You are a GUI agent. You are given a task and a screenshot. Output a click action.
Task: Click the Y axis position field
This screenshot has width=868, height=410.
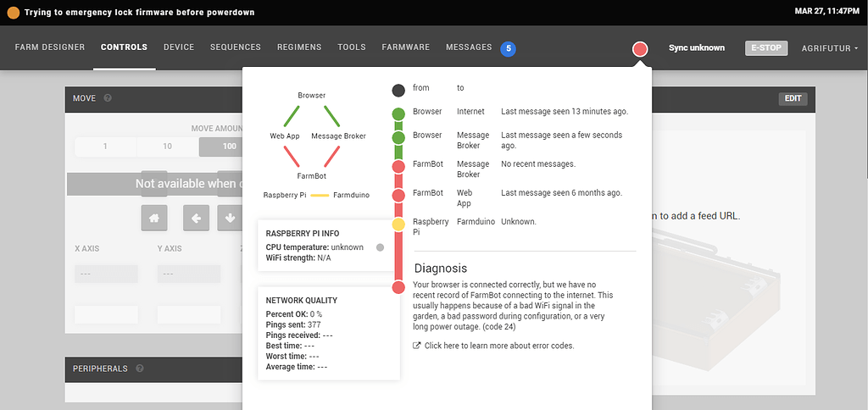189,274
